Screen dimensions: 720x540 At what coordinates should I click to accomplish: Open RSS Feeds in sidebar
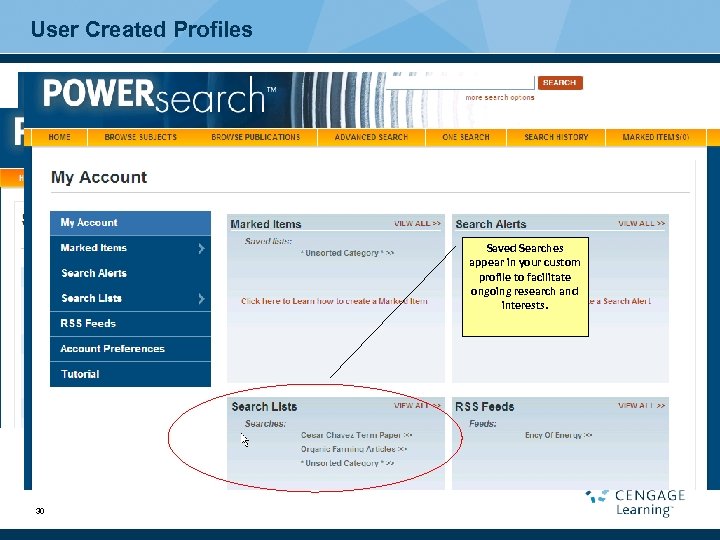tap(130, 324)
